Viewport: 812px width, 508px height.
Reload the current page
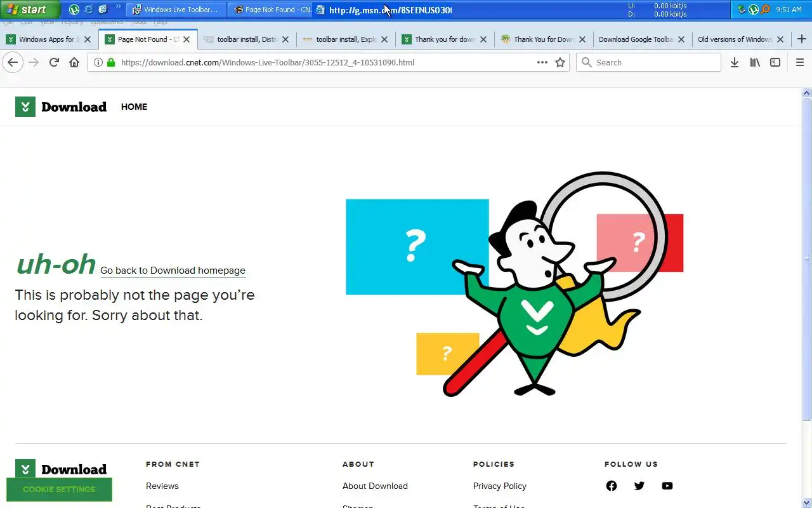point(54,62)
